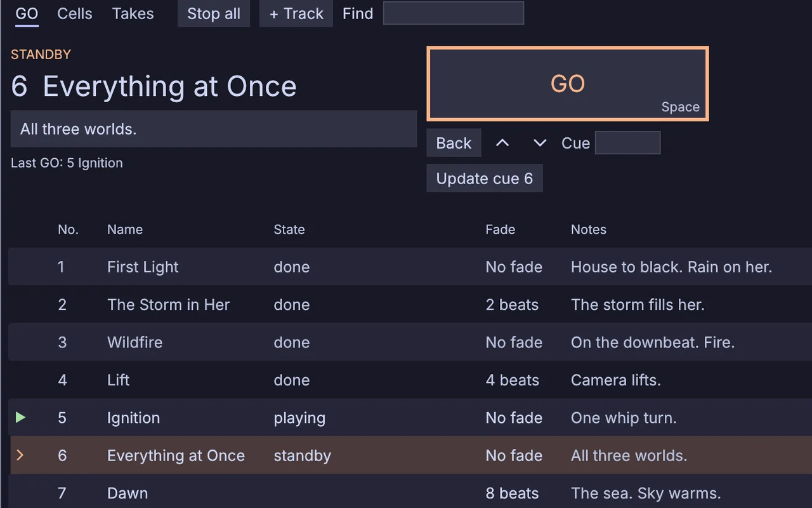Click the Notes column header
This screenshot has width=812, height=508.
(x=589, y=229)
